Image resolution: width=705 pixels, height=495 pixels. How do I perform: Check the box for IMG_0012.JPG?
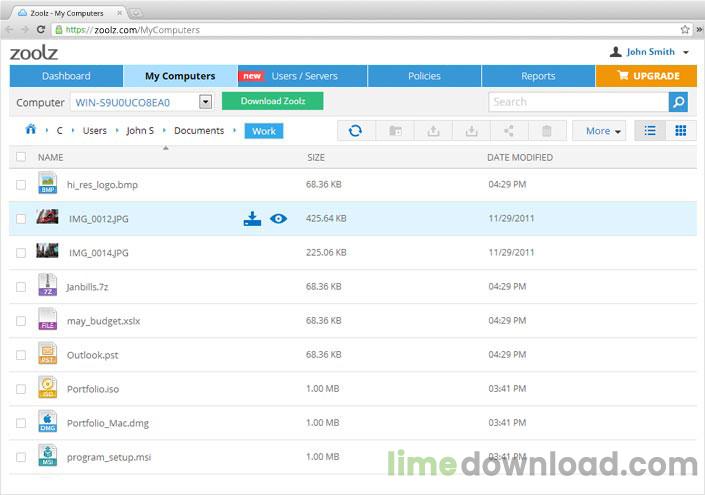(x=21, y=219)
